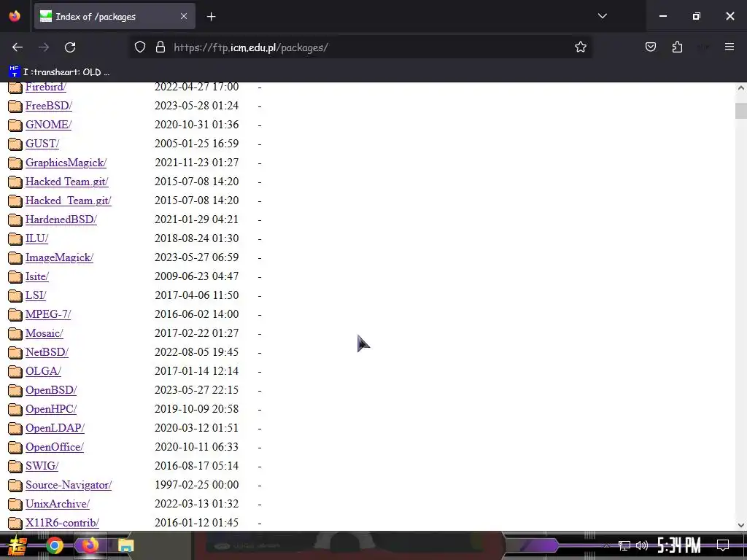
Task: Click folder icon beside UnixArchive/
Action: point(15,504)
